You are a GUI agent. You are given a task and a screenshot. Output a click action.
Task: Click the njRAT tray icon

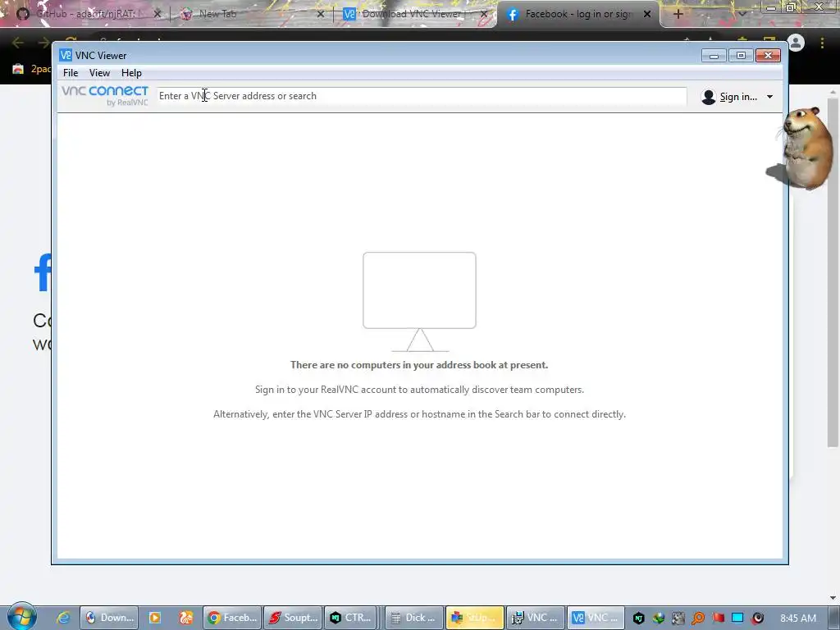click(x=638, y=619)
